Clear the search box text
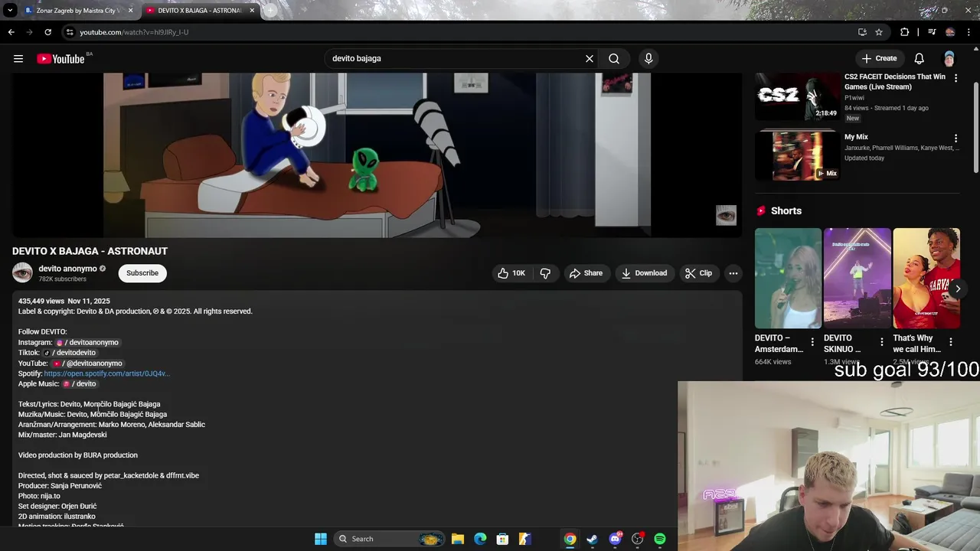Image resolution: width=980 pixels, height=551 pixels. pos(590,58)
